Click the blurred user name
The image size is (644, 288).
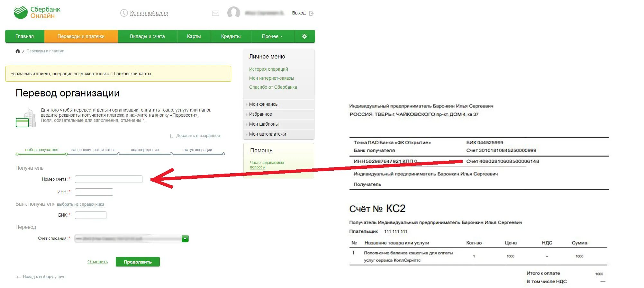tap(264, 13)
